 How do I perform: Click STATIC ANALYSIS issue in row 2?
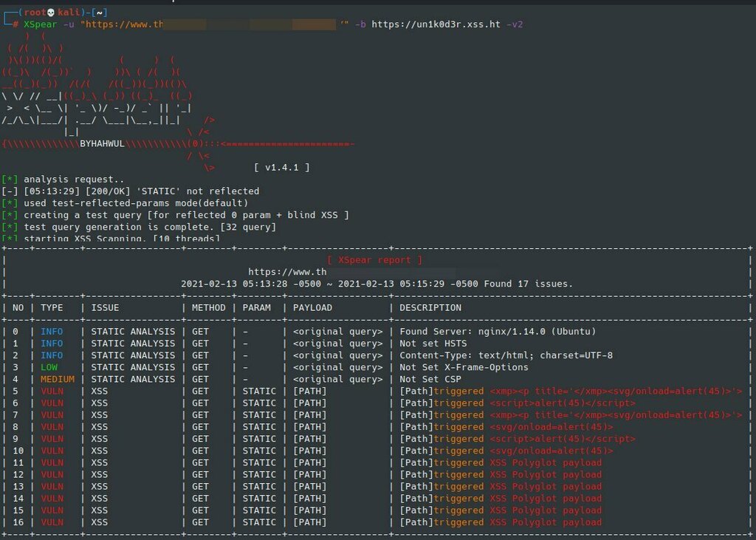pos(133,355)
